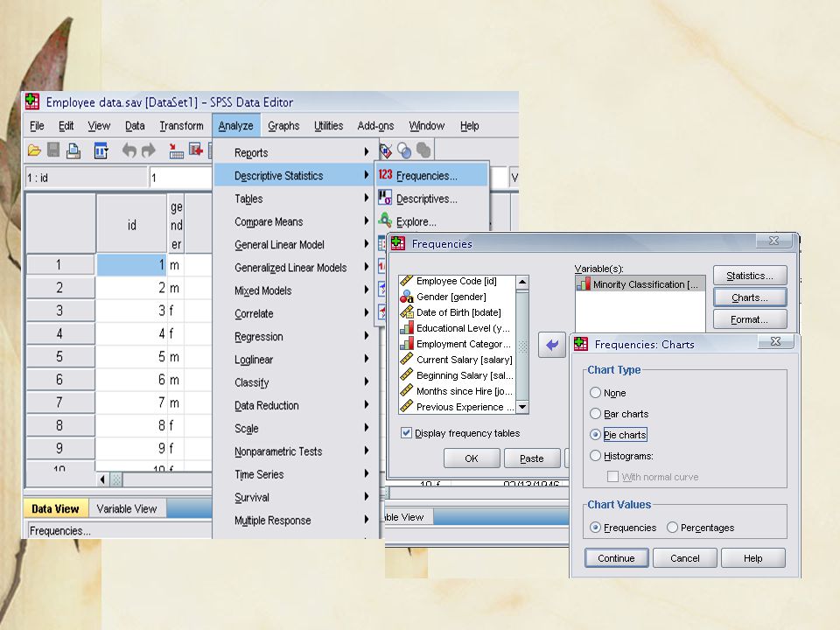Expand the Tables submenu
840x630 pixels.
(297, 199)
